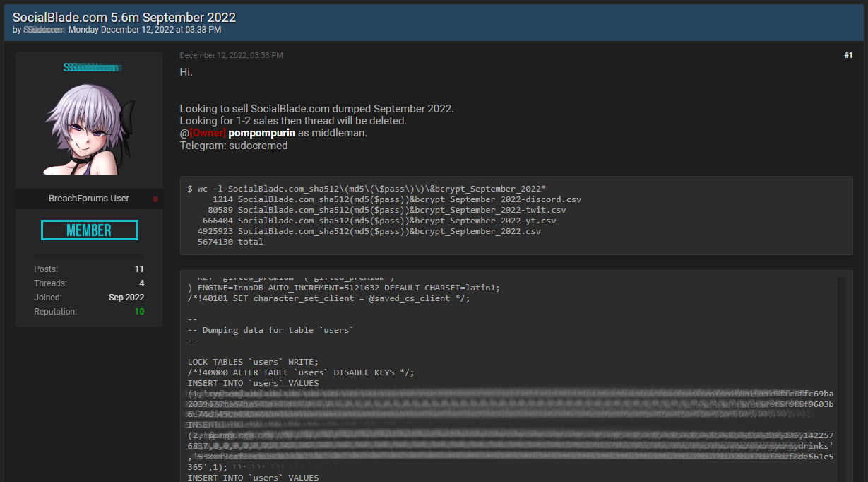Click the Posts count 11
868x482 pixels.
139,269
